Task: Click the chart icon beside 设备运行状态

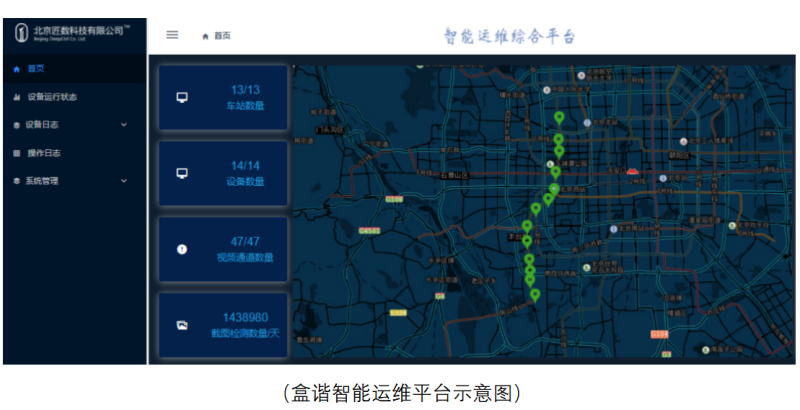Action: [x=17, y=97]
